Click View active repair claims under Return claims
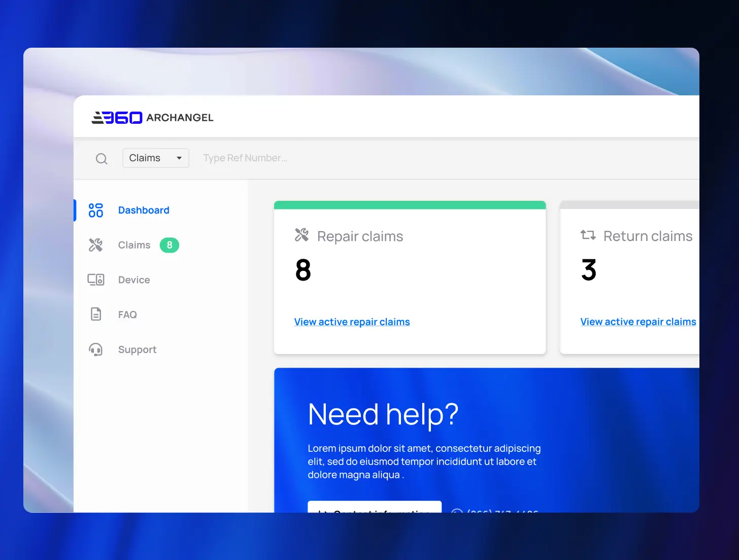The height and width of the screenshot is (560, 739). click(x=638, y=322)
